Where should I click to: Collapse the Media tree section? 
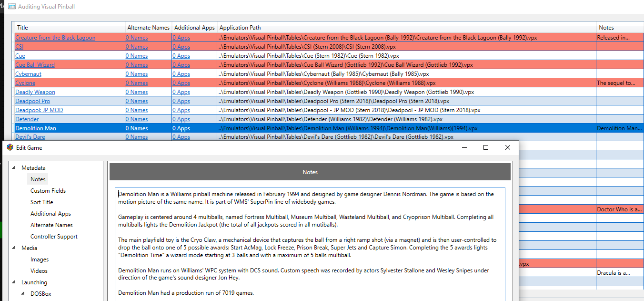coord(13,248)
